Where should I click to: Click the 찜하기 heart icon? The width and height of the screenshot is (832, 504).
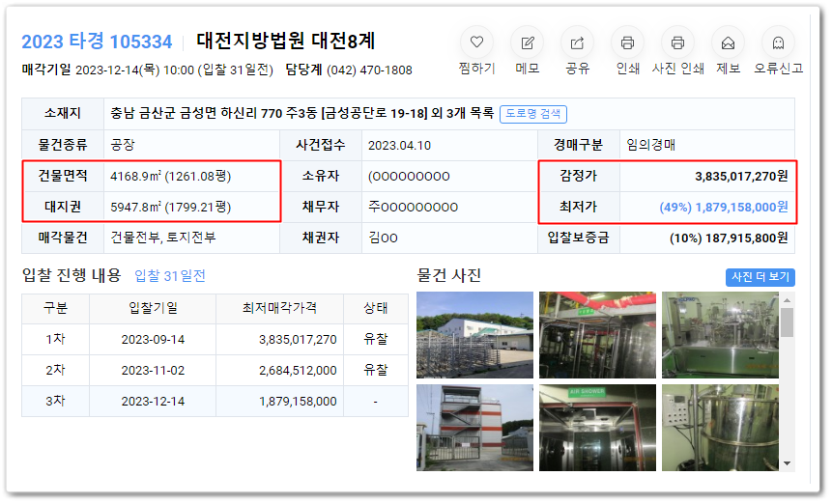(477, 42)
